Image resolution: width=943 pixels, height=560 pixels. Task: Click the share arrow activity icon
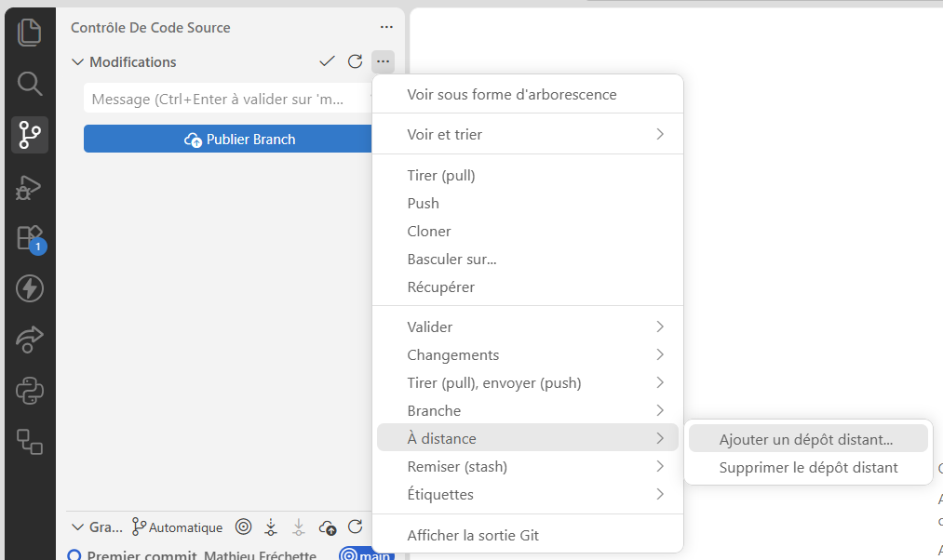pyautogui.click(x=30, y=340)
